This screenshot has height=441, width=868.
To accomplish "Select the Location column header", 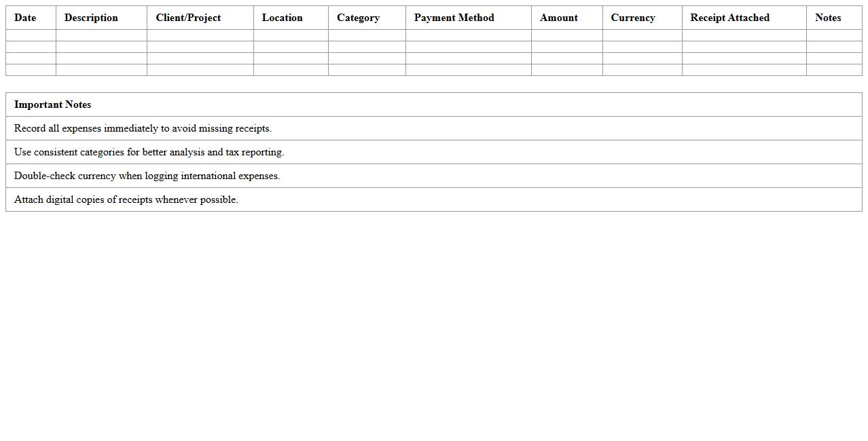I will 282,18.
